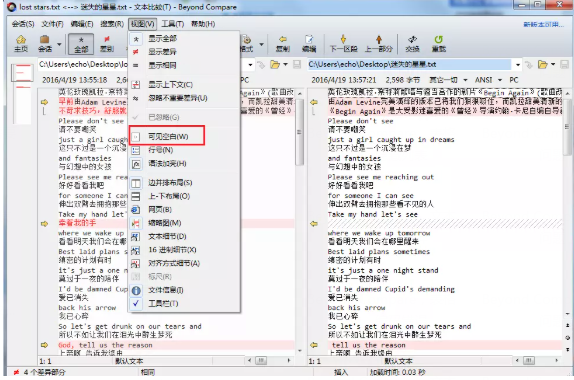Click the Edit (编辑) toolbar icon

(x=309, y=44)
